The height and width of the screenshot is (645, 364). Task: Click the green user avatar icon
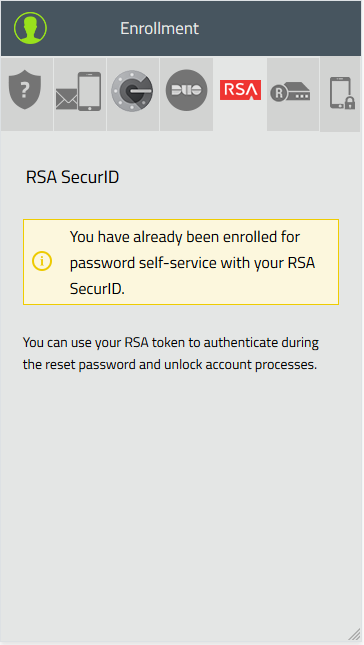[30, 28]
